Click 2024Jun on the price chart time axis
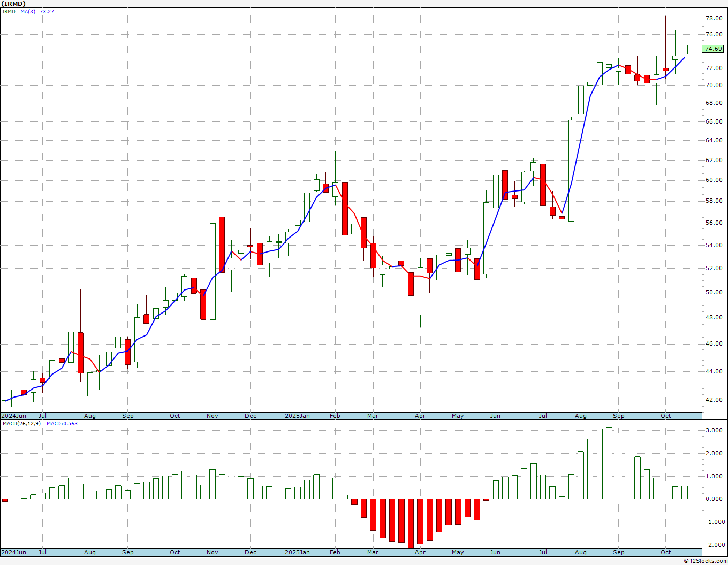Image resolution: width=728 pixels, height=565 pixels. [13, 416]
